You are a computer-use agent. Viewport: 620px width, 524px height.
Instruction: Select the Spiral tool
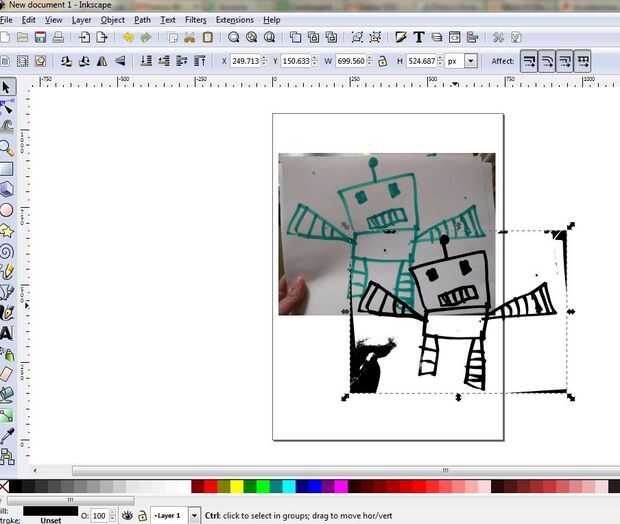pyautogui.click(x=6, y=251)
